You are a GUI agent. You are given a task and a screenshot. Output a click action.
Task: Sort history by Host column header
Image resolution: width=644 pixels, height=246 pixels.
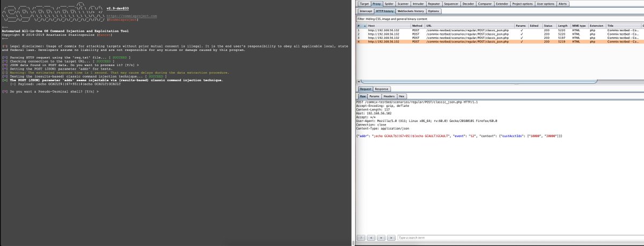389,26
